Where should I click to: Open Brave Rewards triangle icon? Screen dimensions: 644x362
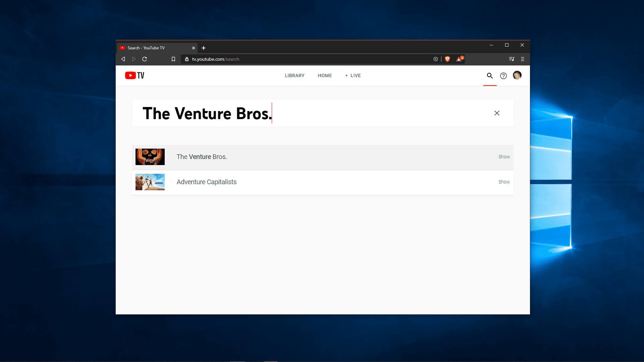(x=459, y=59)
